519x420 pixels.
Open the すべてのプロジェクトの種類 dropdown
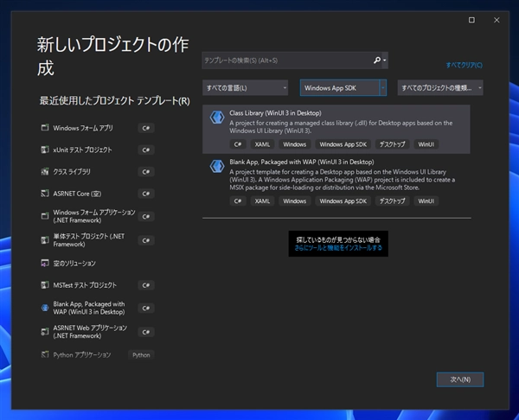(x=440, y=88)
